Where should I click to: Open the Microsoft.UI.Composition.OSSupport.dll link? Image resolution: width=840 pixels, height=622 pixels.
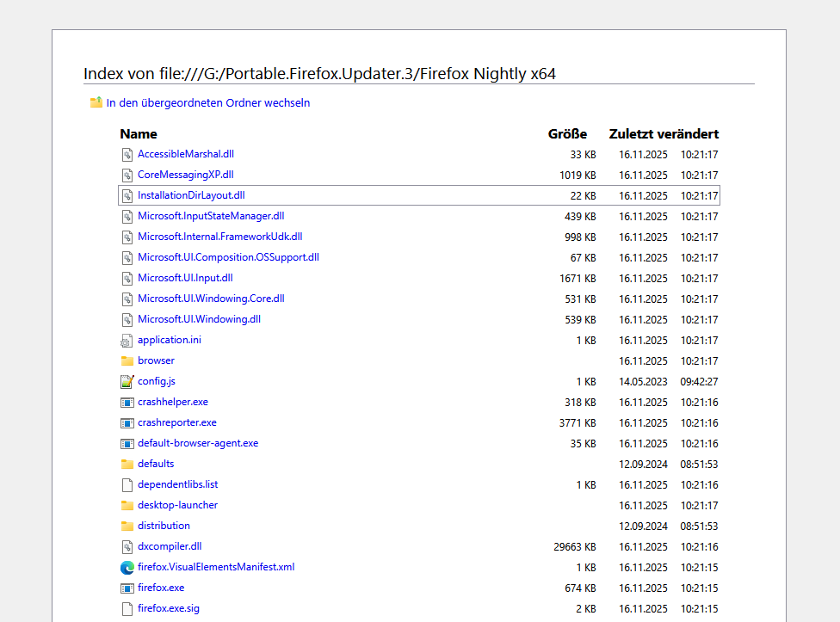[228, 257]
